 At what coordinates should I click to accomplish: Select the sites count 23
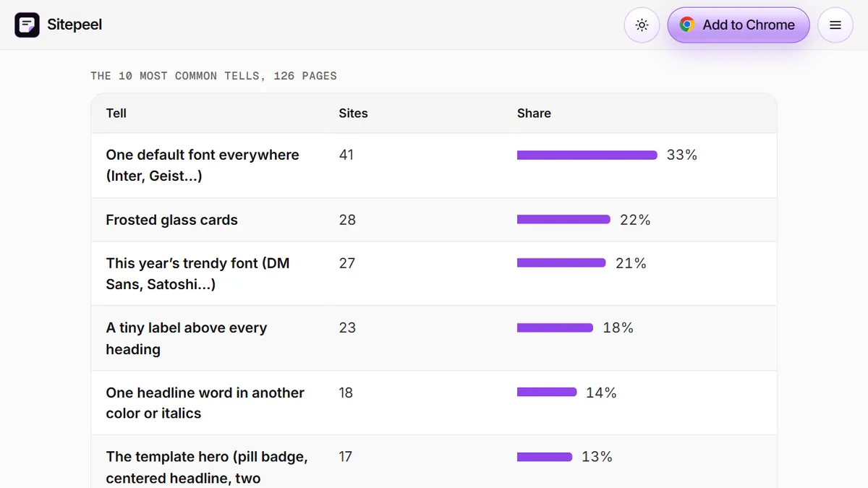tap(347, 328)
